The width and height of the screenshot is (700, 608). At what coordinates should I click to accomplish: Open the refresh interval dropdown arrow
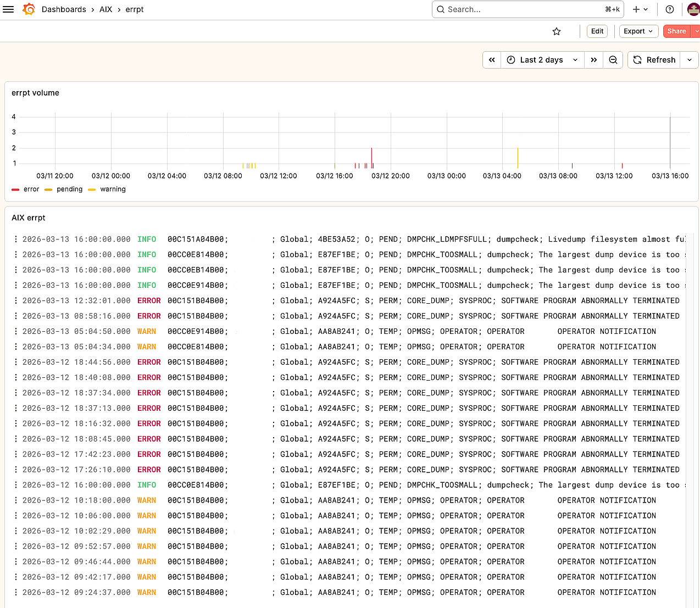[x=690, y=60]
